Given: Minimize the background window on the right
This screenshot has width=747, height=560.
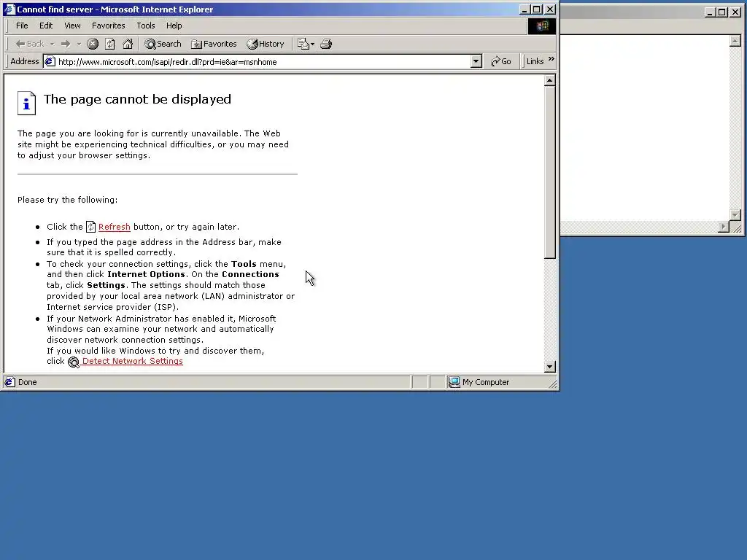Looking at the screenshot, I should (x=710, y=12).
